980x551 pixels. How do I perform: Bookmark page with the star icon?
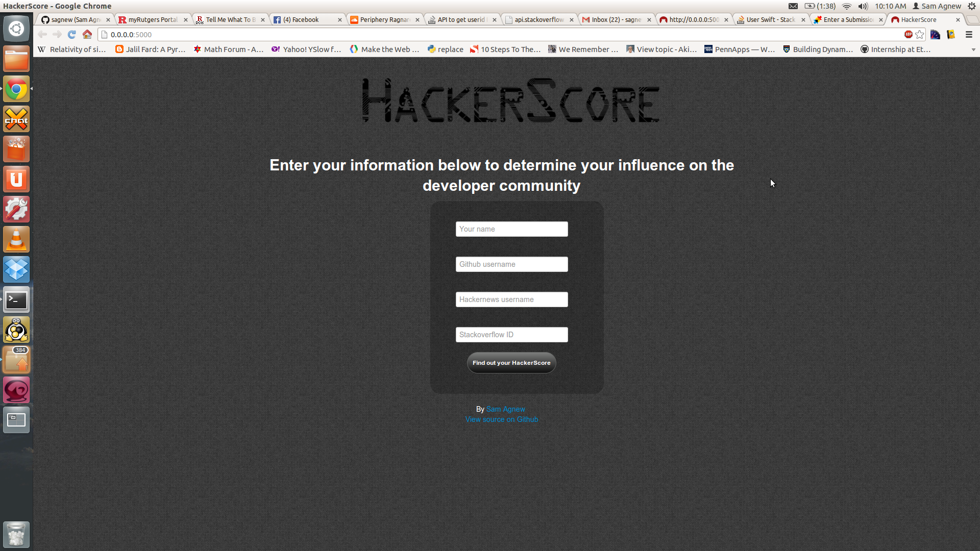[920, 35]
